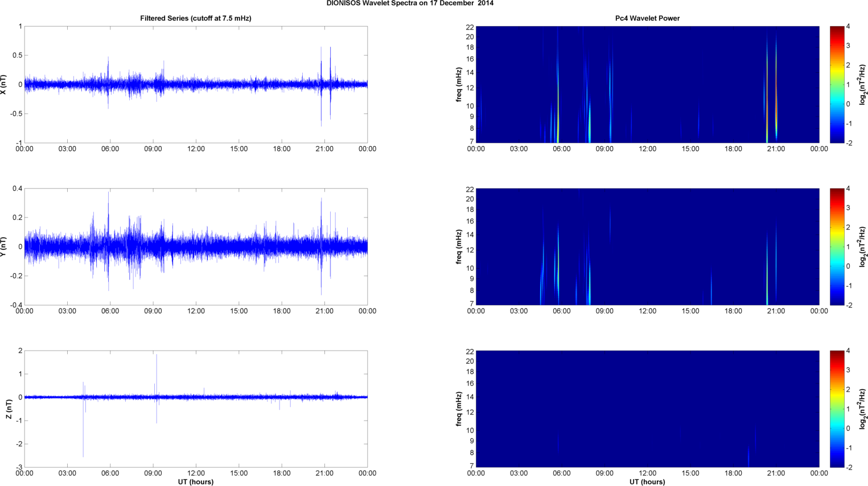Click the -3 tick on the Z time series axis
Viewport: 868px width, 486px height.
tap(19, 467)
